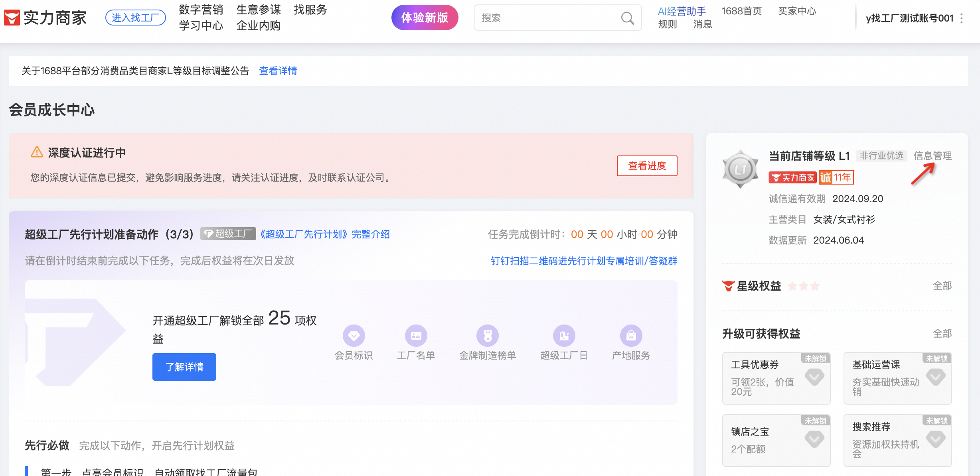Click the 金牌制造榜单 medal icon

tap(488, 336)
